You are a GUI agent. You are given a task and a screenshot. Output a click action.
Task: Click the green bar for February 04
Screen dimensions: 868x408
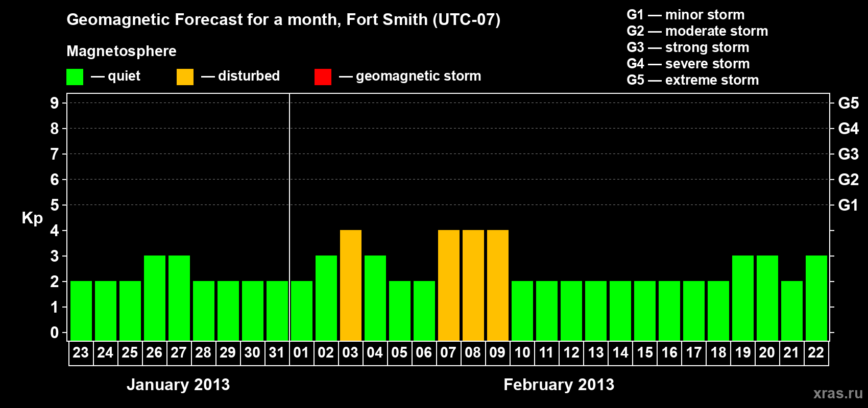point(375,298)
